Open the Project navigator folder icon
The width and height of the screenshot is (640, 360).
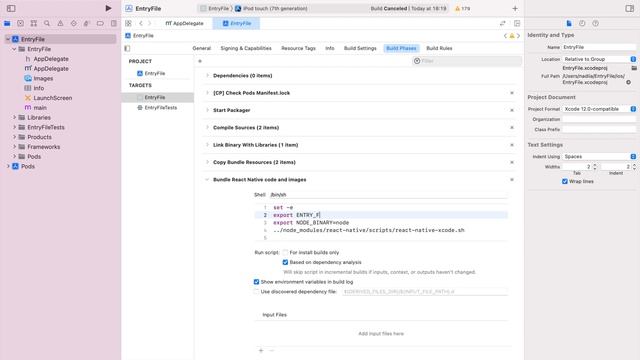point(7,23)
